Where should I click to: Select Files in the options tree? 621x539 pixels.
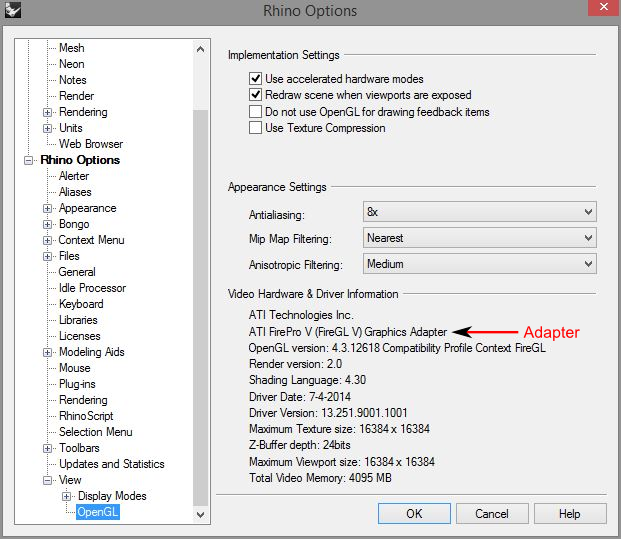69,256
